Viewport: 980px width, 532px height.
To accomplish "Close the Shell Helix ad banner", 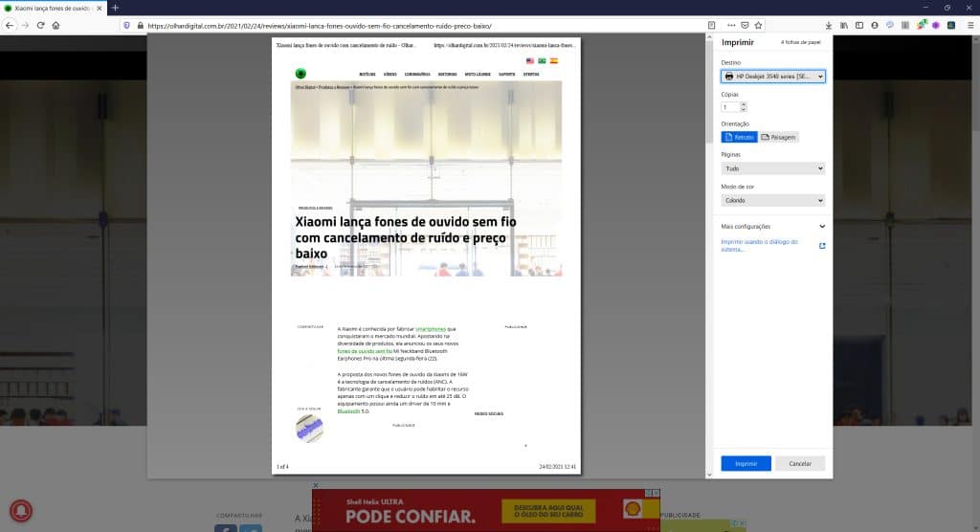I will 316,485.
